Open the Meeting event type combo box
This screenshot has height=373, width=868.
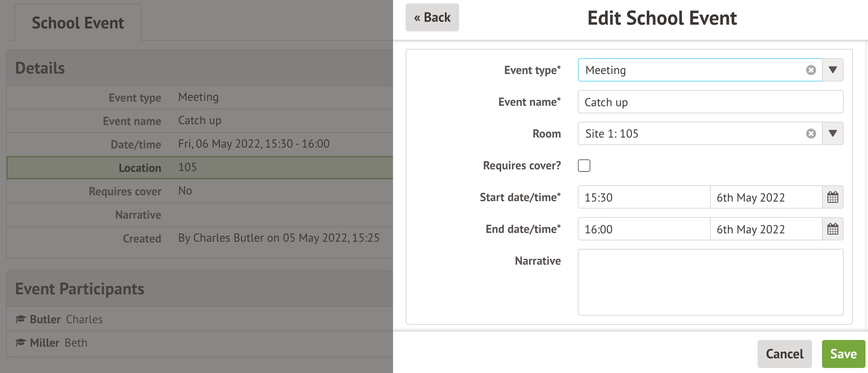(x=690, y=70)
